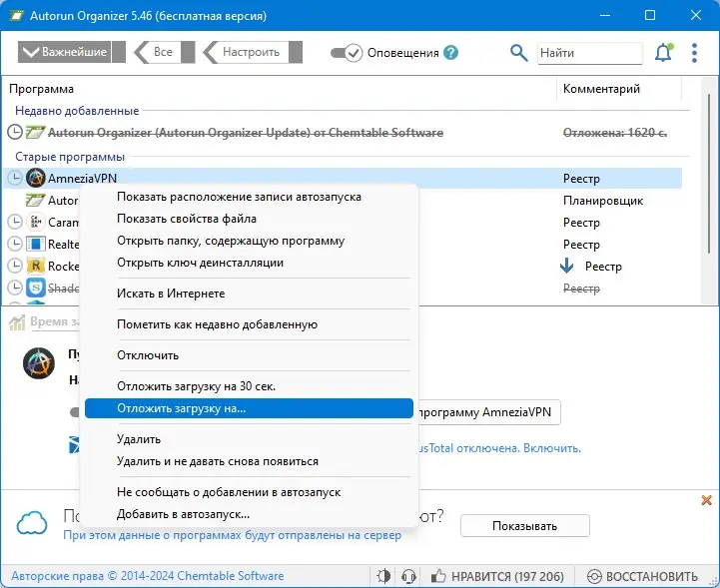Screen dimensions: 720x588
Task: Click clock icon of Rocke row
Action: (15, 266)
